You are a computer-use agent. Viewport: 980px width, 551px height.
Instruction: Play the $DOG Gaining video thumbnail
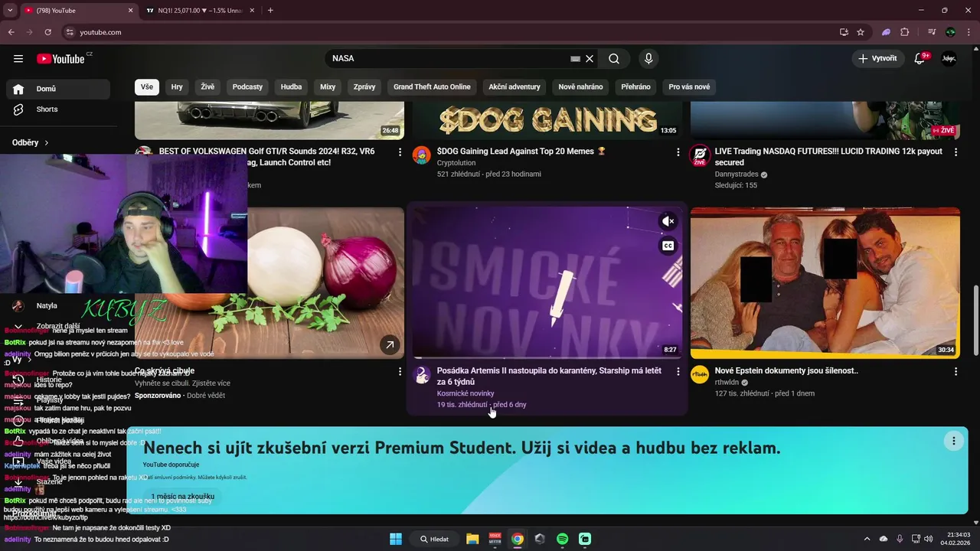547,120
